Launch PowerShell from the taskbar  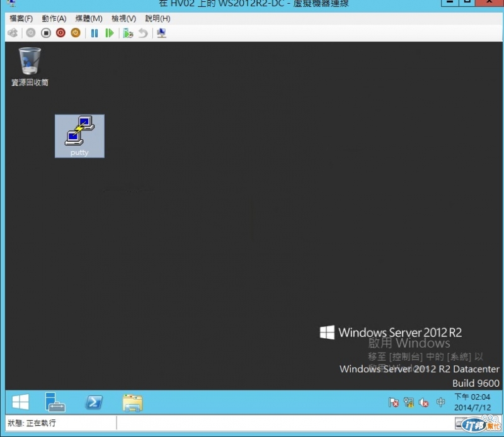click(94, 402)
